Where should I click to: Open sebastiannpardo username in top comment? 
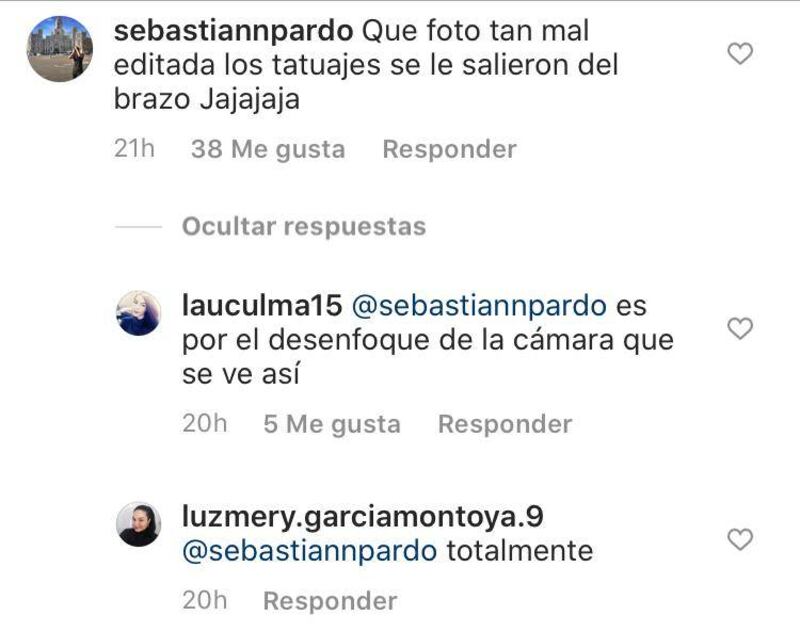(x=233, y=31)
